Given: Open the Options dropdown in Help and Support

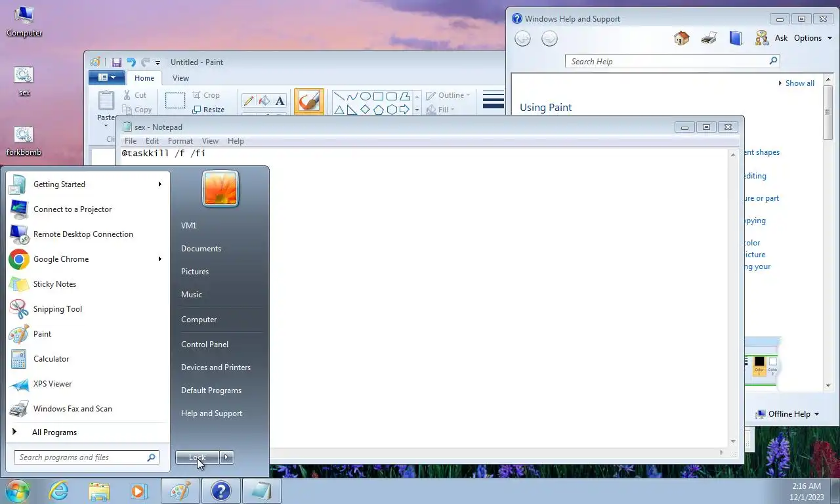Looking at the screenshot, I should click(813, 38).
